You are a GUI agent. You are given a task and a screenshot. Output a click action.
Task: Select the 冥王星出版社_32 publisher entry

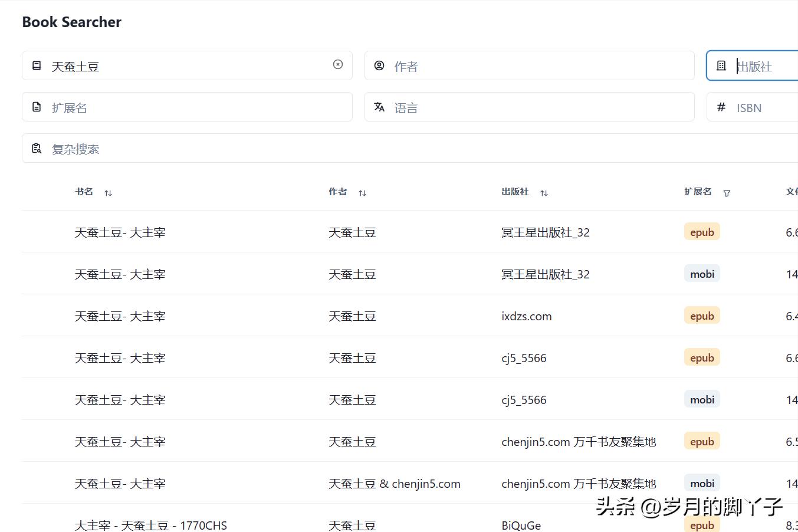[545, 232]
